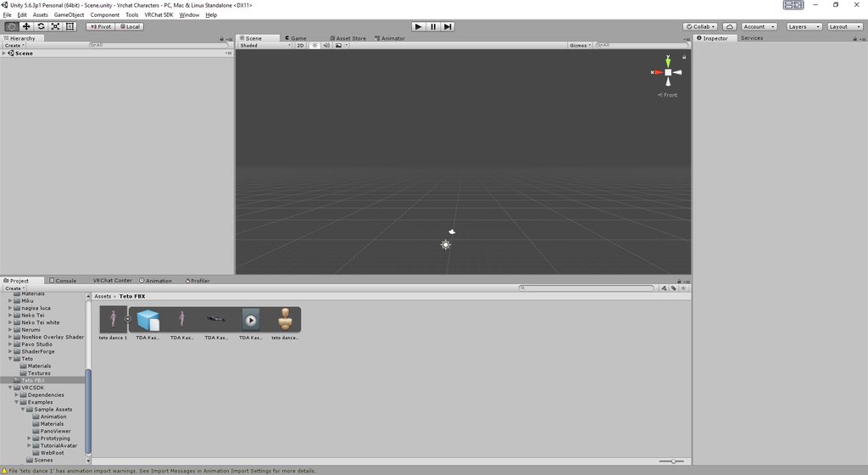Toggle the Pivot handle position button
The height and width of the screenshot is (475, 868).
pos(100,26)
